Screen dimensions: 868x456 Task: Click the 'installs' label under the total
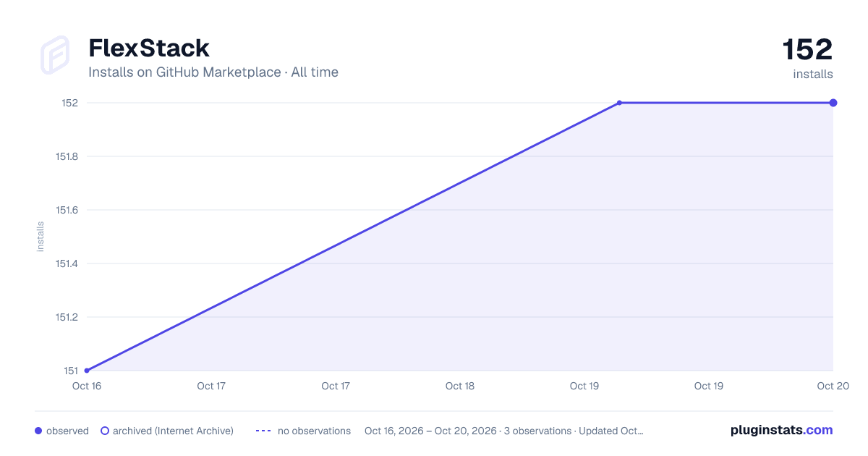click(813, 74)
